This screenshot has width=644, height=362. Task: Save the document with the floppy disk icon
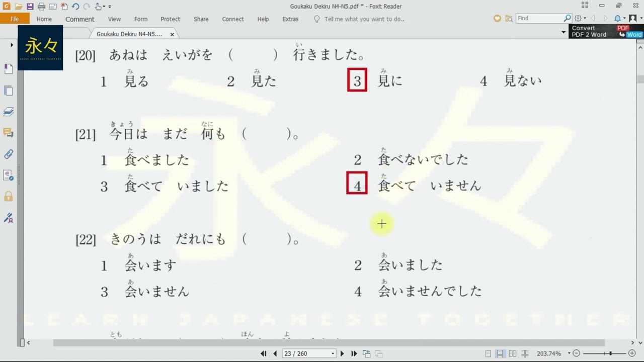pos(30,7)
